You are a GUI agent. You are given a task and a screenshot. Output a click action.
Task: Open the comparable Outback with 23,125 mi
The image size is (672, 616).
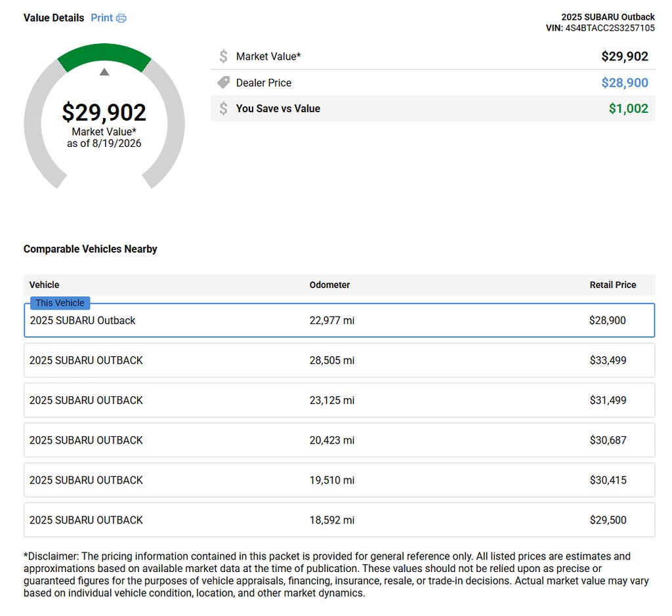pyautogui.click(x=339, y=400)
